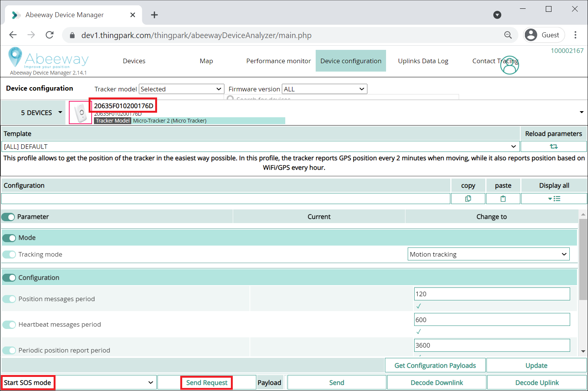Open the Chrome three-dot menu
The image size is (588, 391).
coord(575,35)
